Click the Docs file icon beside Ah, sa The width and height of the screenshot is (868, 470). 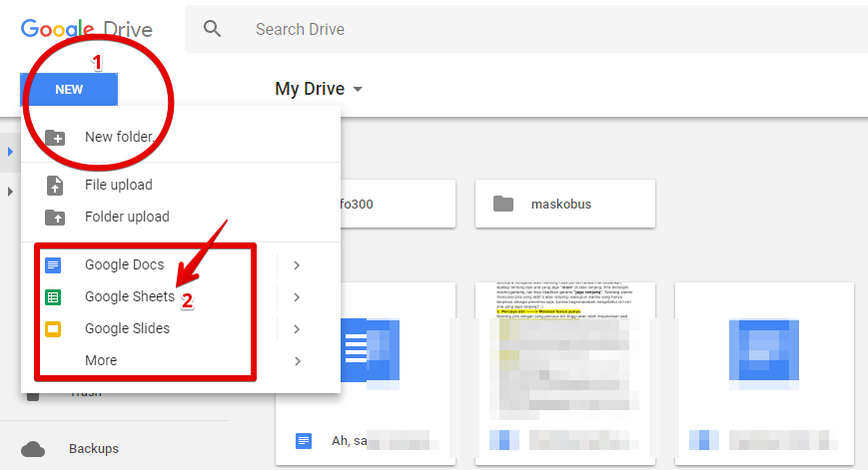pos(304,441)
